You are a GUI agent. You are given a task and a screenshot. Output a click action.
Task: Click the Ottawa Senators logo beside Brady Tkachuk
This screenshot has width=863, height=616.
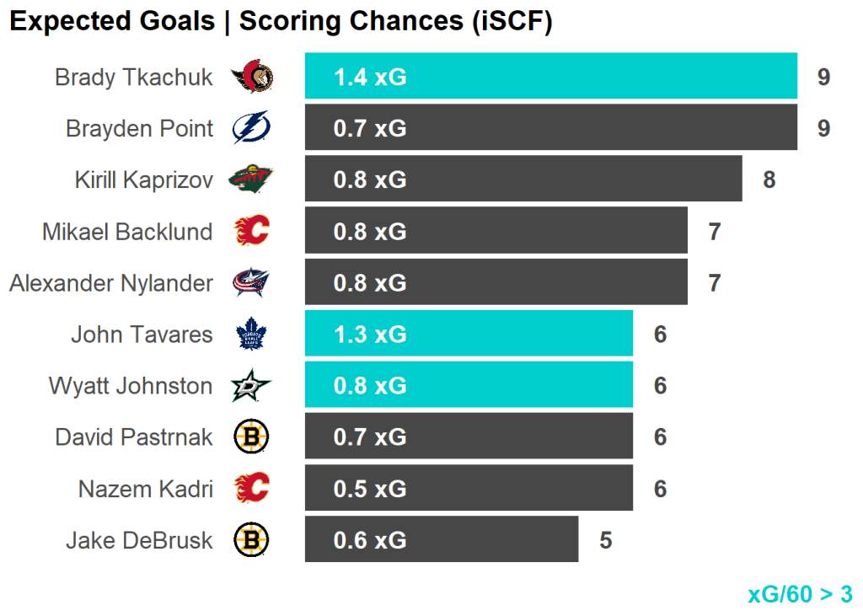[x=252, y=78]
